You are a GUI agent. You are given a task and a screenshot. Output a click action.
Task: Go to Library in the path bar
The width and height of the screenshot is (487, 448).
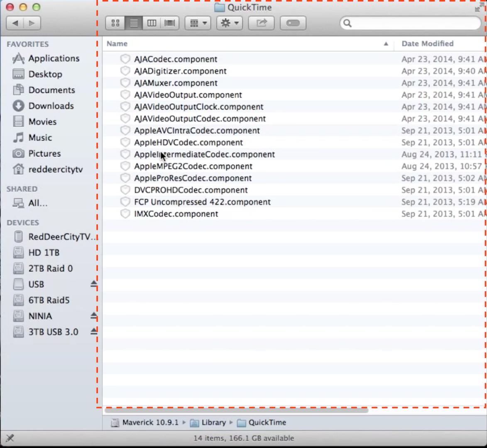point(208,423)
